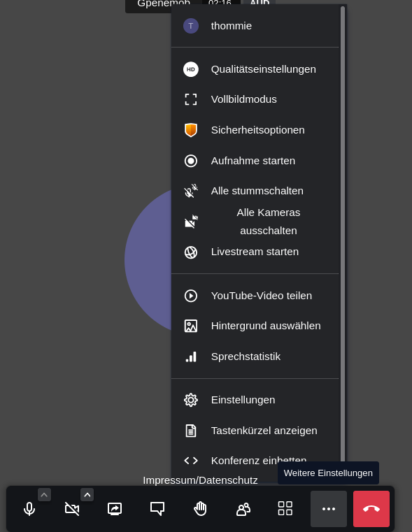Click the HD Qualitätseinstellungen icon
The width and height of the screenshot is (412, 532).
(x=191, y=69)
